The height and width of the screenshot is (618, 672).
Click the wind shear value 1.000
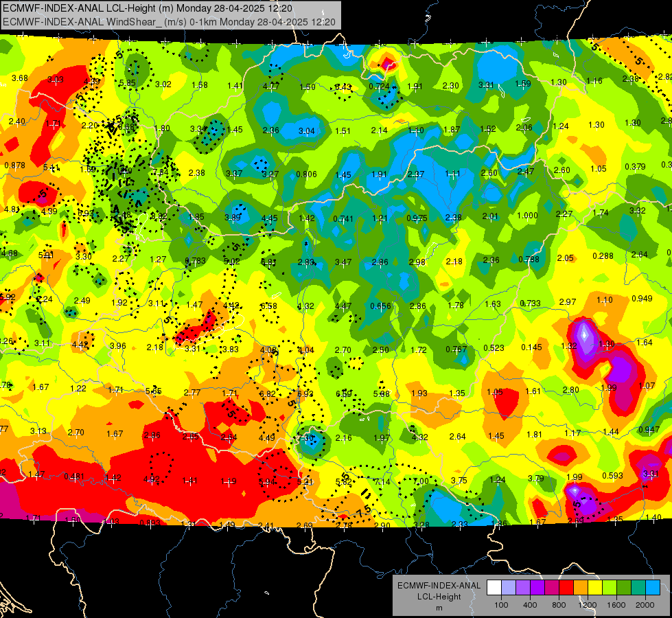527,216
